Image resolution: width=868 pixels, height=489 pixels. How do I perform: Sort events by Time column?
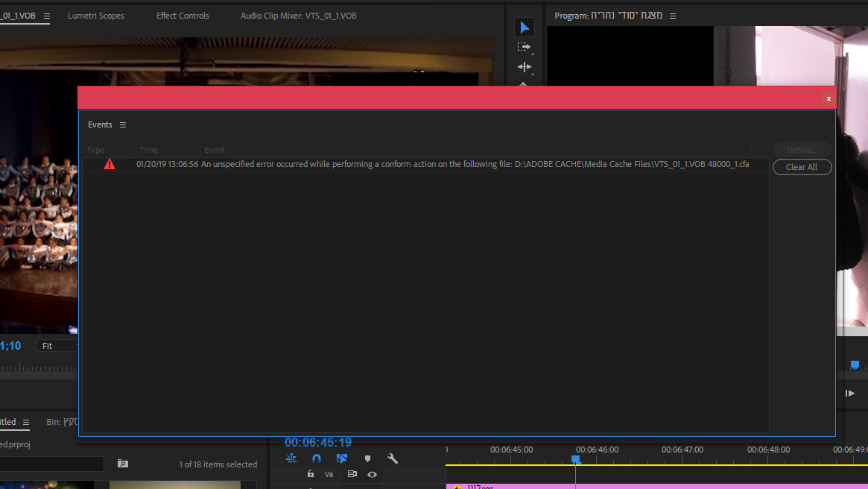[148, 150]
